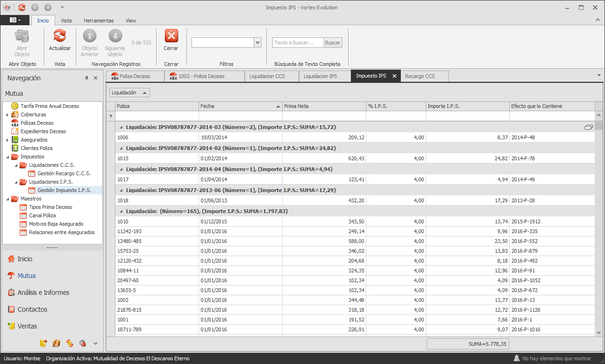The image size is (605, 364).
Task: Open the document tab list dropdown arrow
Action: coord(599,75)
